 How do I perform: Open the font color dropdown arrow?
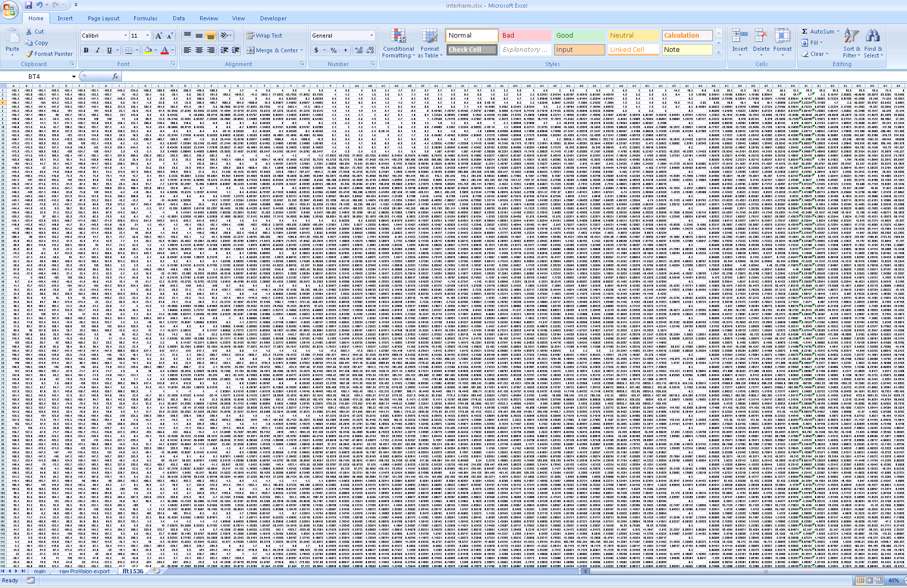tap(171, 50)
